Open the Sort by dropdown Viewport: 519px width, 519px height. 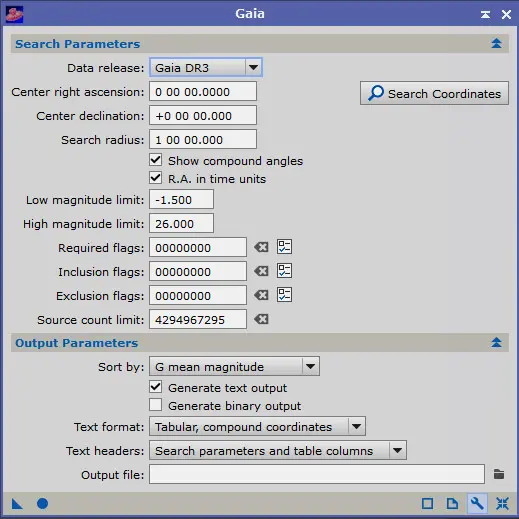(234, 366)
